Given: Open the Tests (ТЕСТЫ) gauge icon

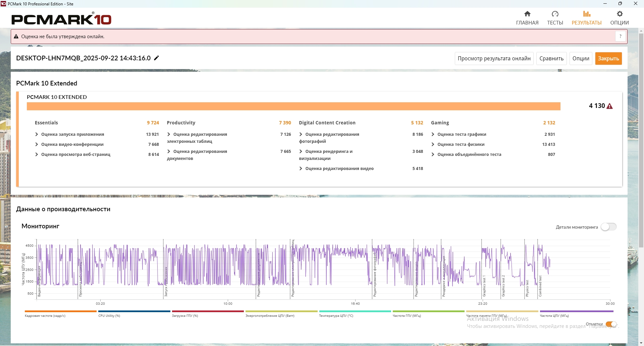Looking at the screenshot, I should pyautogui.click(x=555, y=14).
